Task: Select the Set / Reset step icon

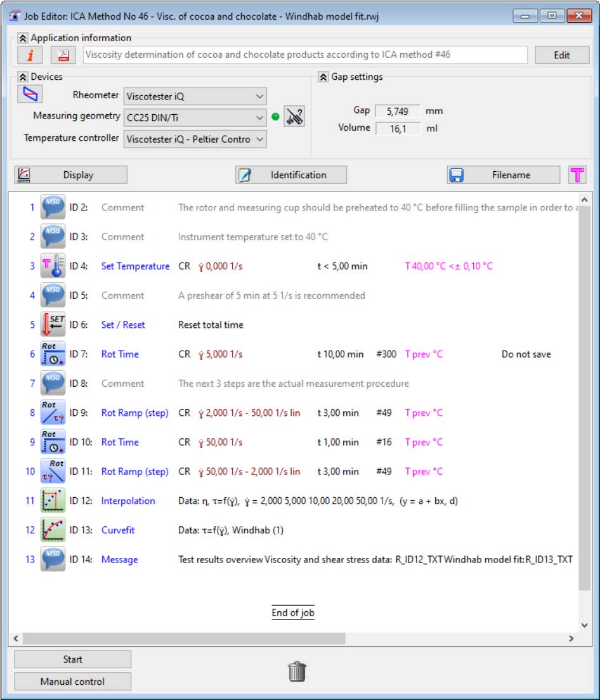Action: [53, 325]
